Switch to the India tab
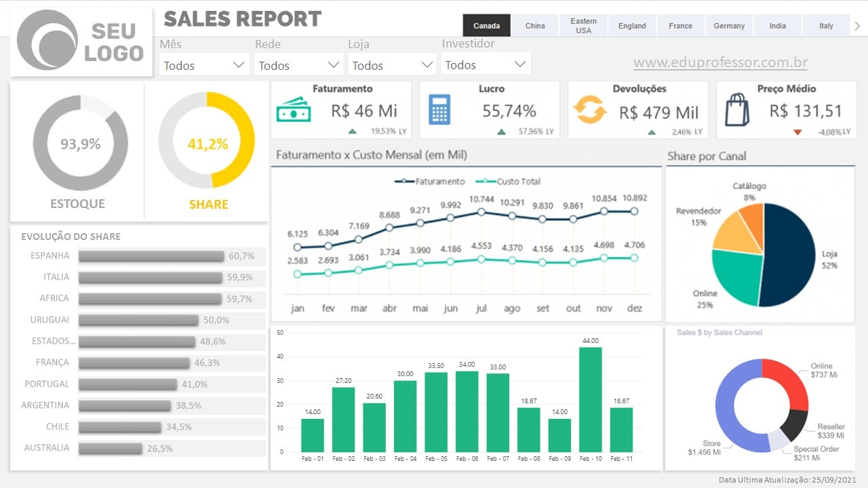This screenshot has width=868, height=488. click(x=778, y=26)
